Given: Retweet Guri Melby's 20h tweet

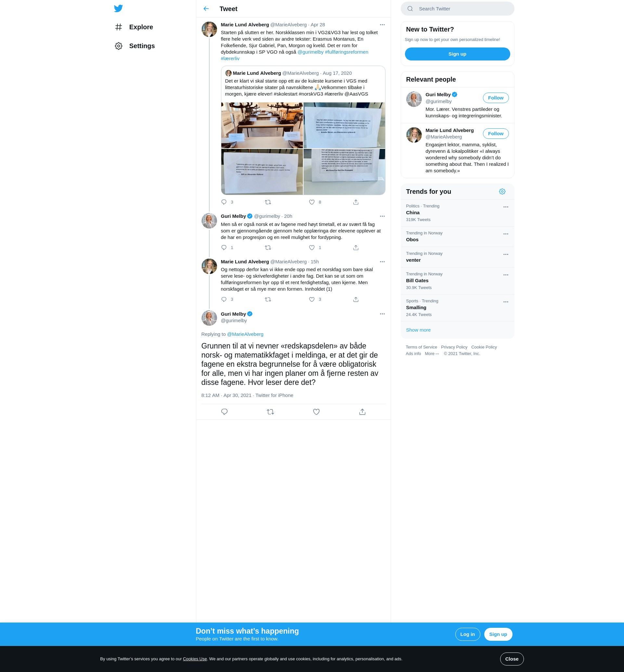Looking at the screenshot, I should click(x=268, y=247).
